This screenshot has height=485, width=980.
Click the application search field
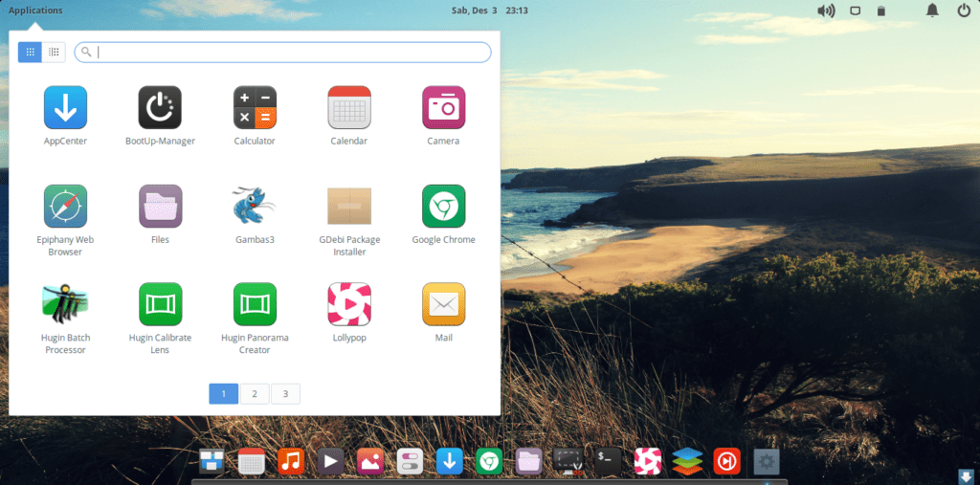coord(287,52)
